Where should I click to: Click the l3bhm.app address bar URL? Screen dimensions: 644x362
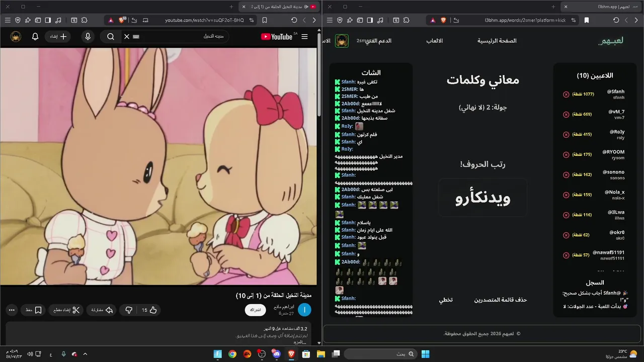[x=525, y=20]
